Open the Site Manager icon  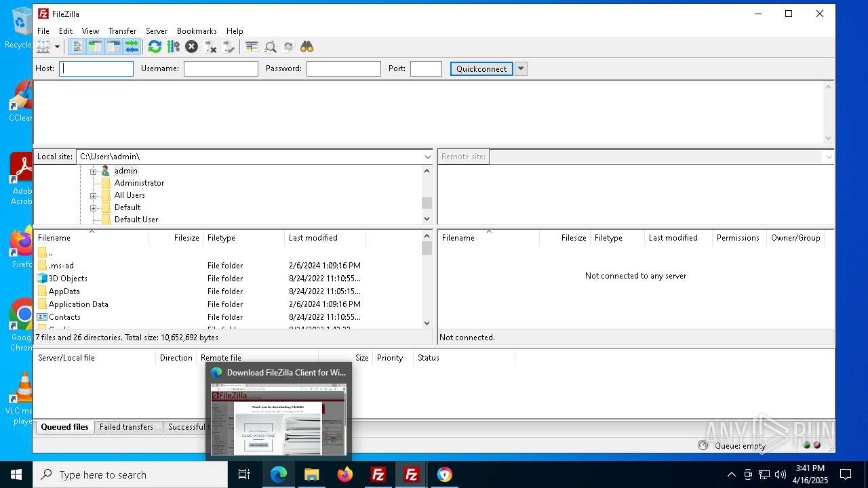43,47
